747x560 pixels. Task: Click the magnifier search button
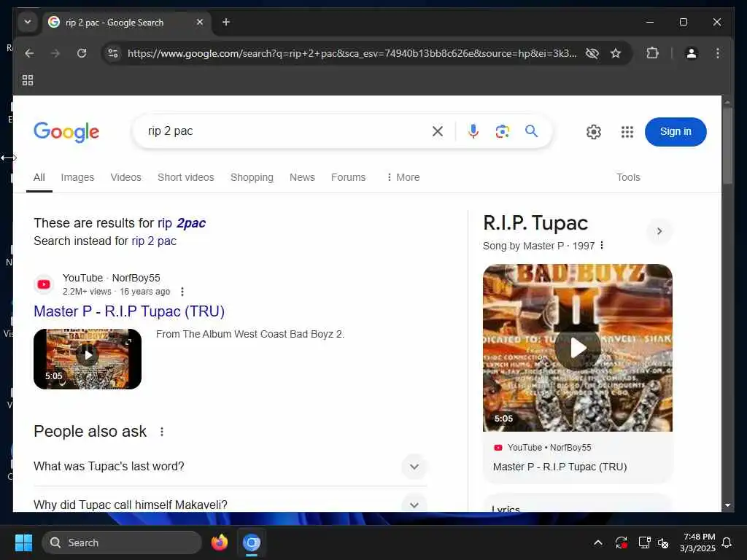531,131
